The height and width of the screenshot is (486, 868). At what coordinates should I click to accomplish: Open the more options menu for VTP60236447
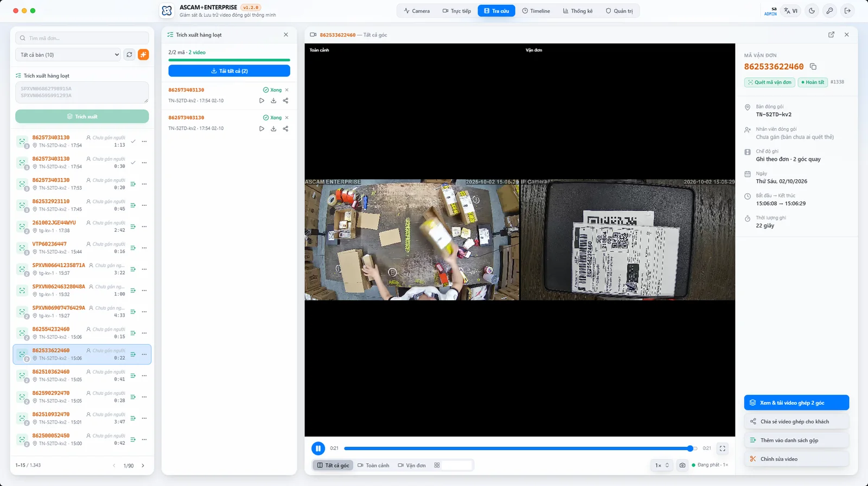[x=144, y=248]
